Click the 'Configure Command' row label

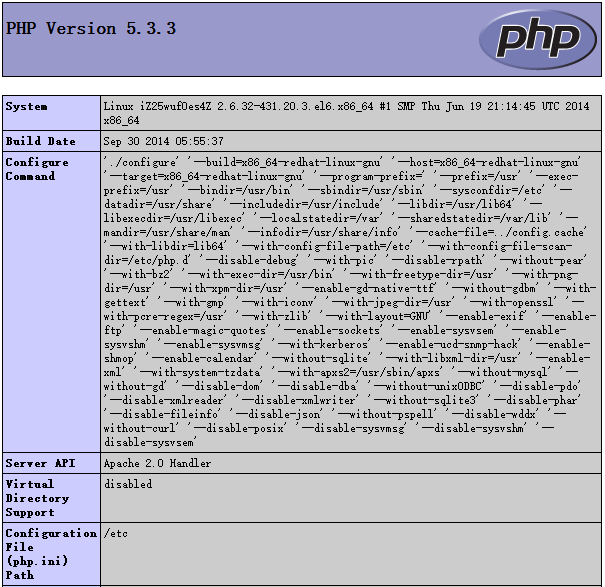(x=37, y=169)
